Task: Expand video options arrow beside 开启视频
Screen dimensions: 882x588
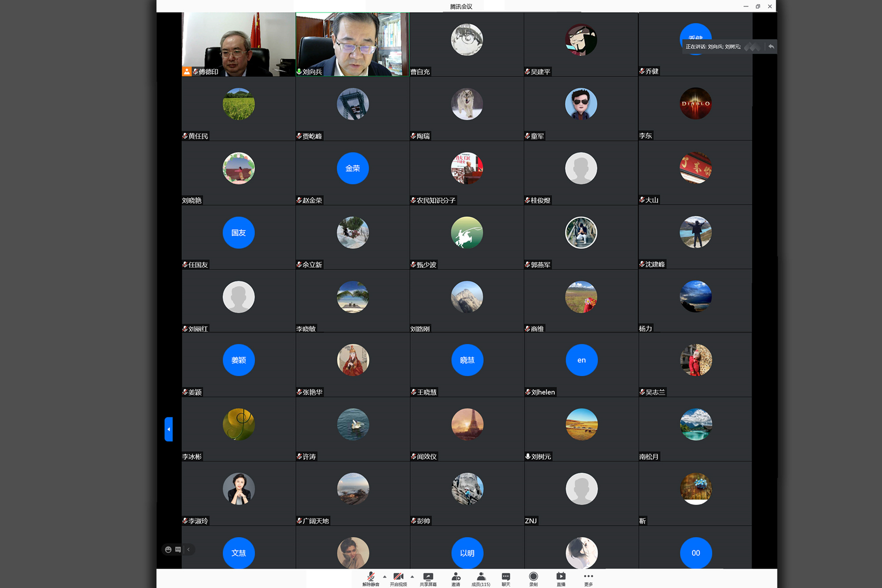Action: 412,577
